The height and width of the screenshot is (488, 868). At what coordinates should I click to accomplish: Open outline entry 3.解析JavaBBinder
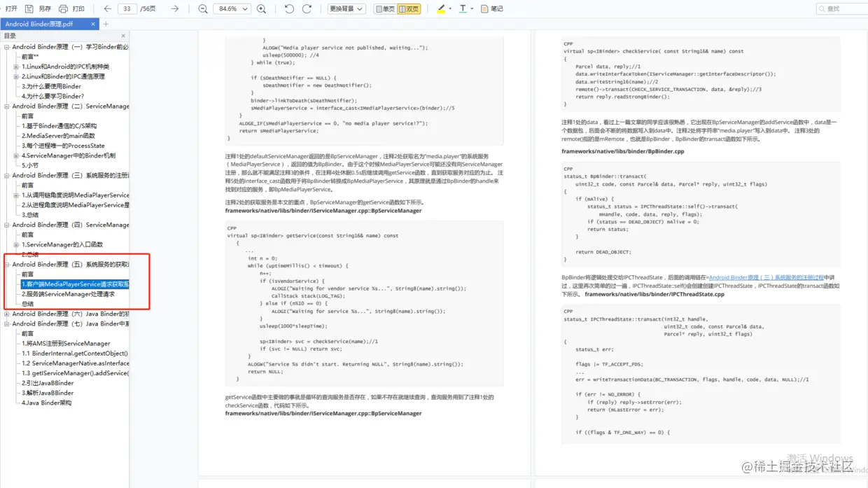click(48, 393)
